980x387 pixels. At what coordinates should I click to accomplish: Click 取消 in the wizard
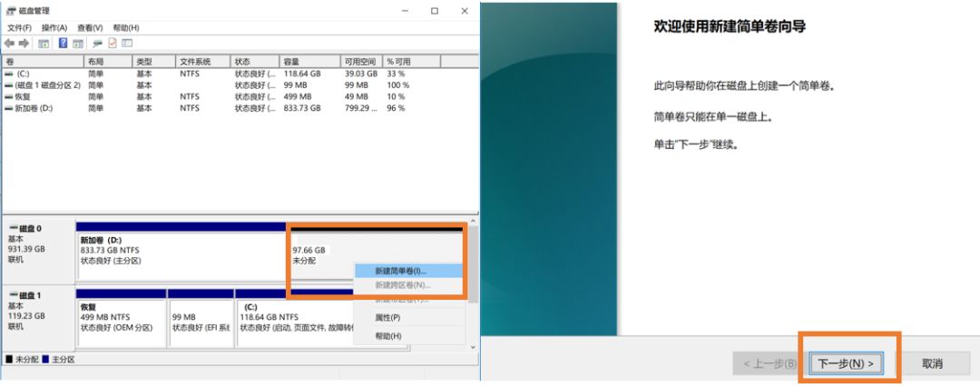tap(932, 363)
